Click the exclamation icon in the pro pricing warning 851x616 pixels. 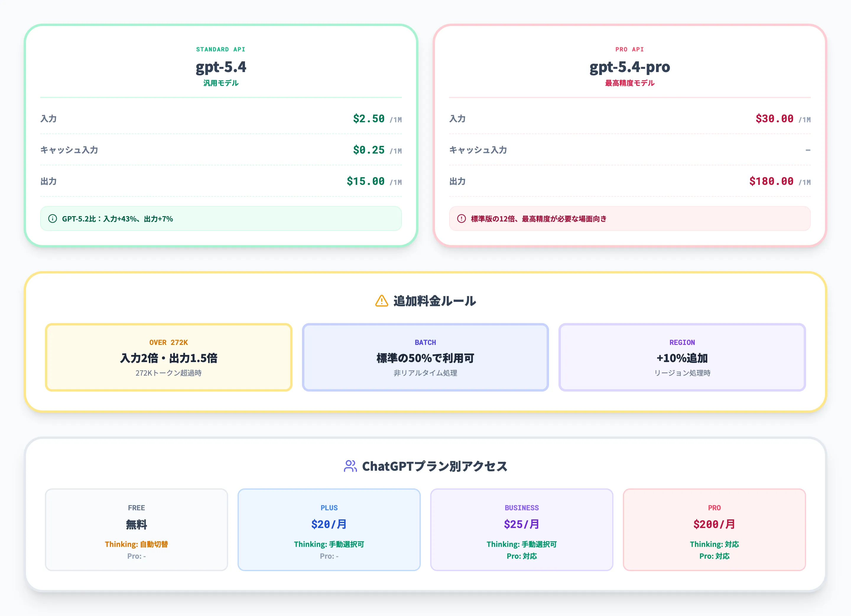pyautogui.click(x=462, y=219)
